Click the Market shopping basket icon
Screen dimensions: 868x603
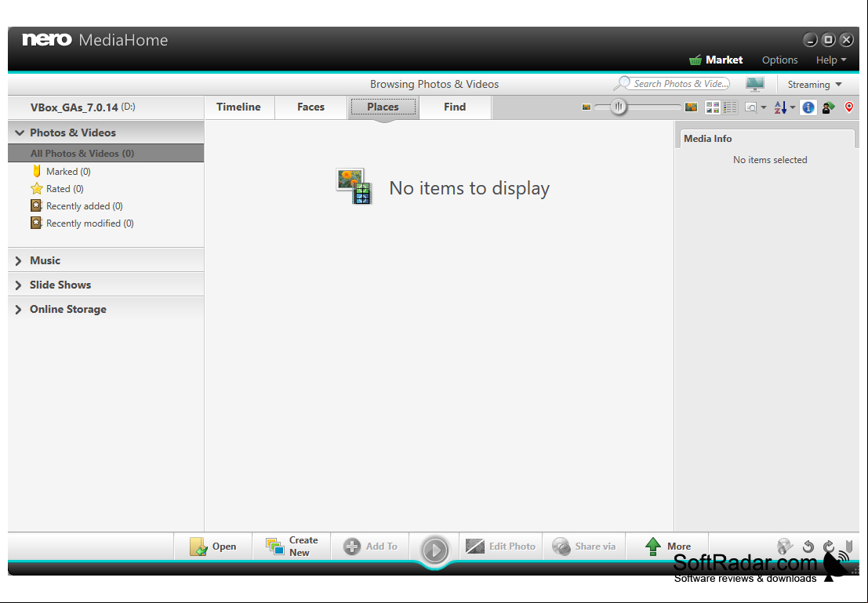coord(695,60)
